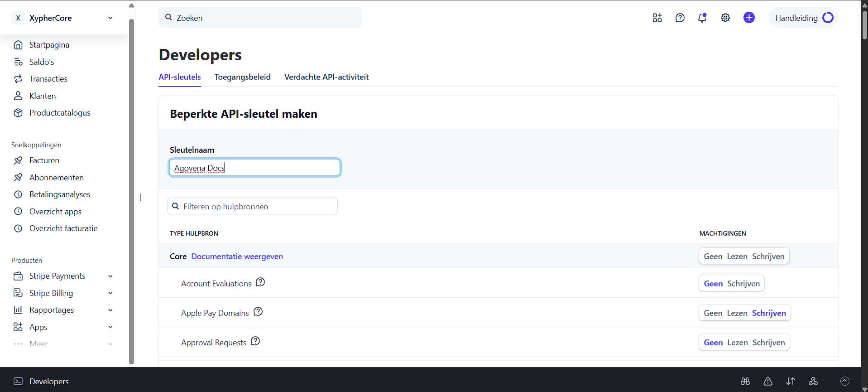Viewport: 868px width, 392px height.
Task: Show help tooltip for Apple Pay Domains
Action: [258, 312]
